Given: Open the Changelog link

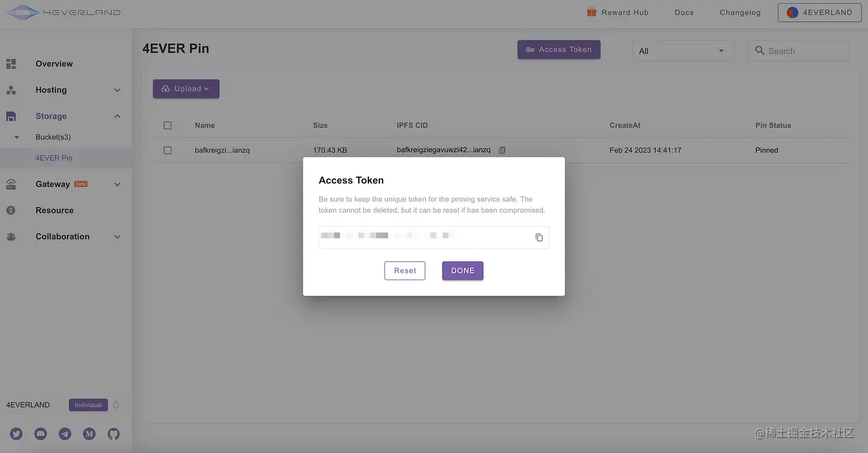Looking at the screenshot, I should pos(740,12).
